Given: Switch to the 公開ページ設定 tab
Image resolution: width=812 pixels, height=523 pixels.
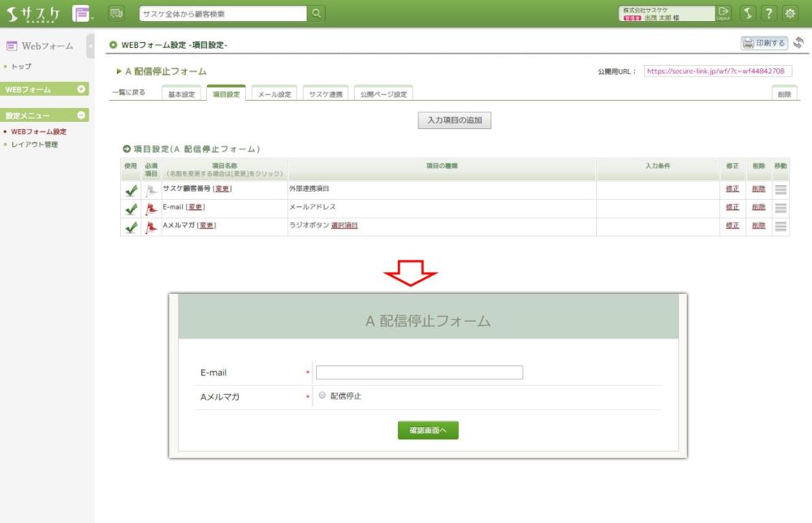Looking at the screenshot, I should click(x=383, y=94).
